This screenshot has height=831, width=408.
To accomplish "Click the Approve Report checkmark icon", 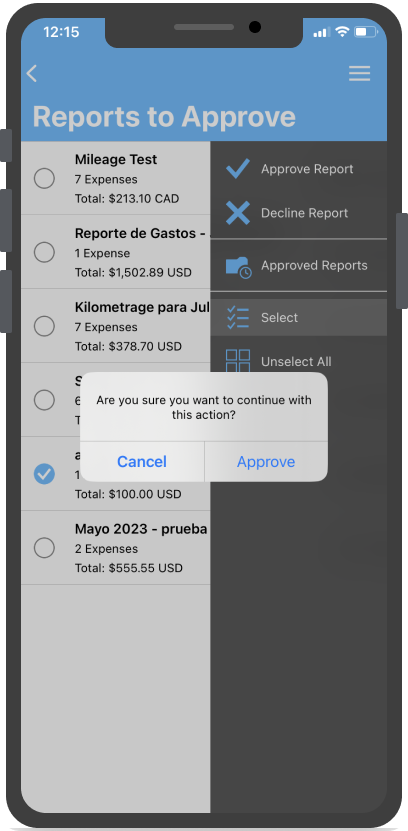I will tap(238, 169).
